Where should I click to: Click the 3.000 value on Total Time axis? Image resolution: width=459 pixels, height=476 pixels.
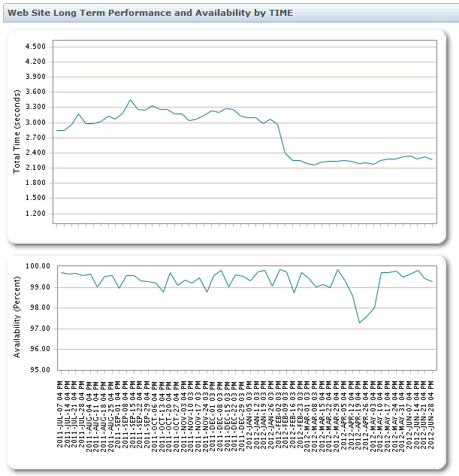35,123
